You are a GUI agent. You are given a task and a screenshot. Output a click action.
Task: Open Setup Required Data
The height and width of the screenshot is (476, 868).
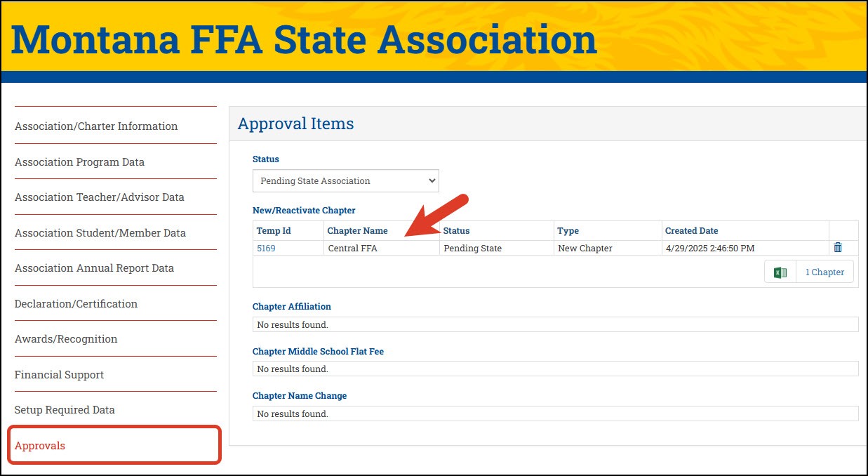tap(65, 410)
